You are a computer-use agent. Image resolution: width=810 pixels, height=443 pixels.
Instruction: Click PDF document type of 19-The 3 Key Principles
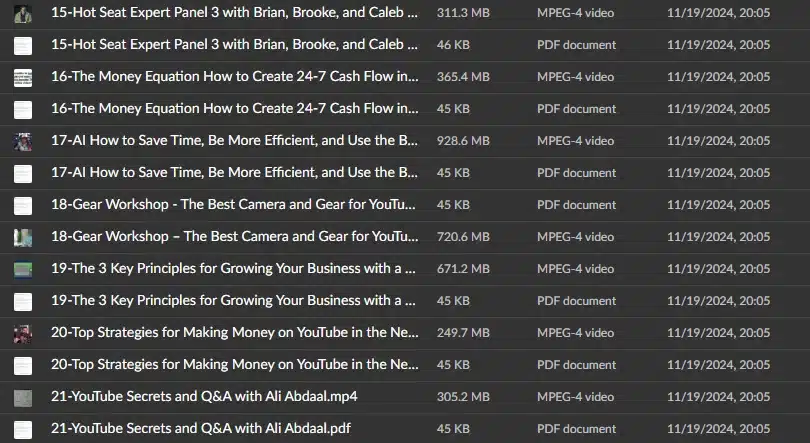577,301
